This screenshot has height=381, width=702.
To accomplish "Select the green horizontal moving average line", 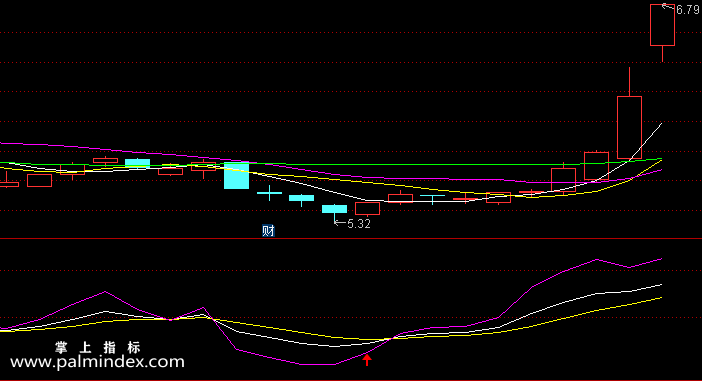I will 331,164.
